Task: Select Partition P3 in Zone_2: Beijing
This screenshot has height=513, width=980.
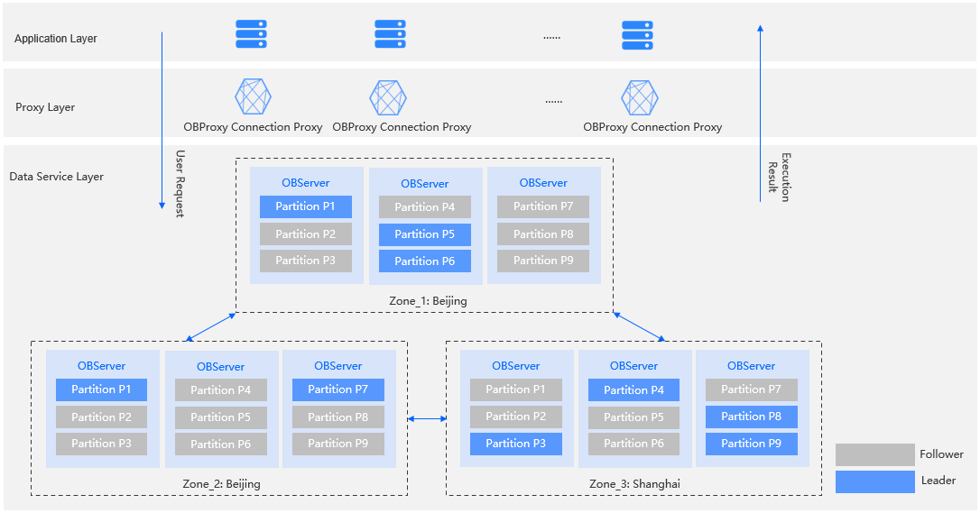Action: click(x=101, y=444)
